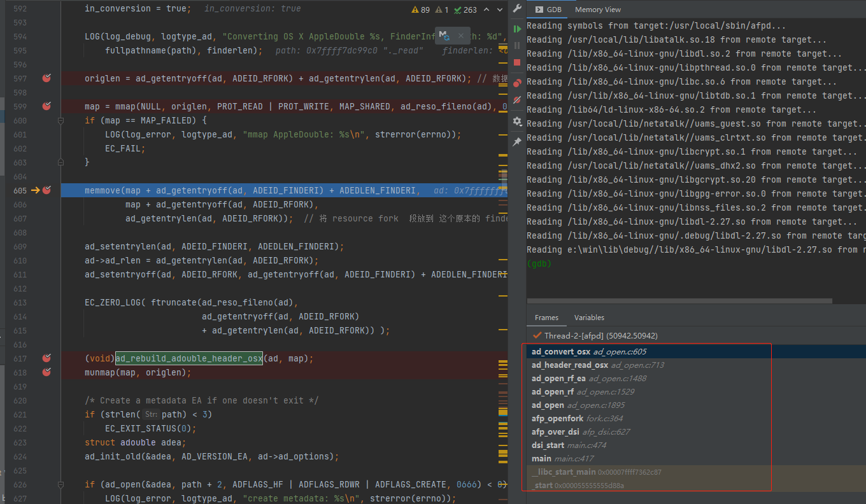Image resolution: width=866 pixels, height=504 pixels.
Task: Select frame main main.c:417
Action: (696, 458)
